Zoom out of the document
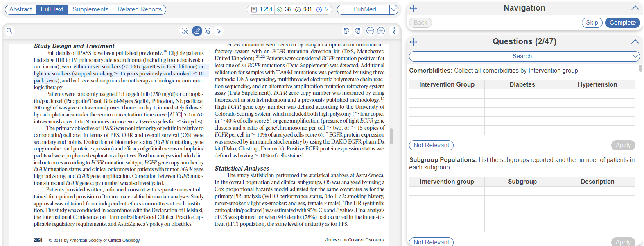The image size is (644, 246). (370, 31)
